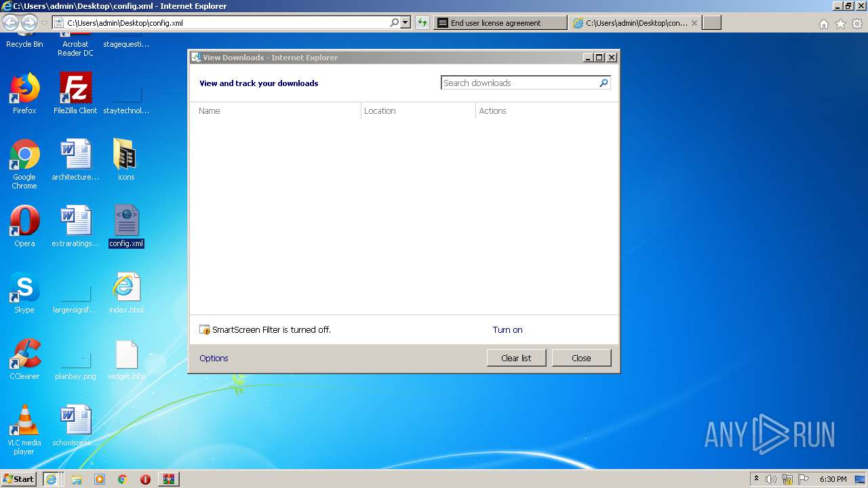
Task: Open IE Home button
Action: 823,24
